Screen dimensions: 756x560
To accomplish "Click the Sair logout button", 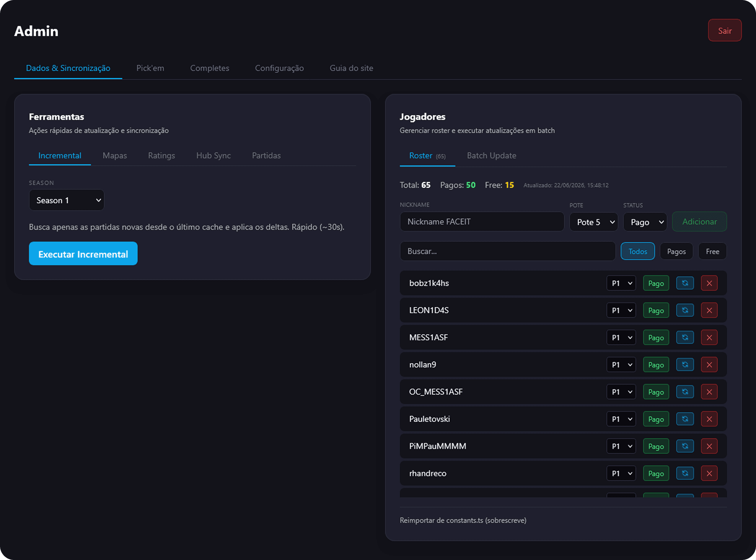I will [x=724, y=30].
